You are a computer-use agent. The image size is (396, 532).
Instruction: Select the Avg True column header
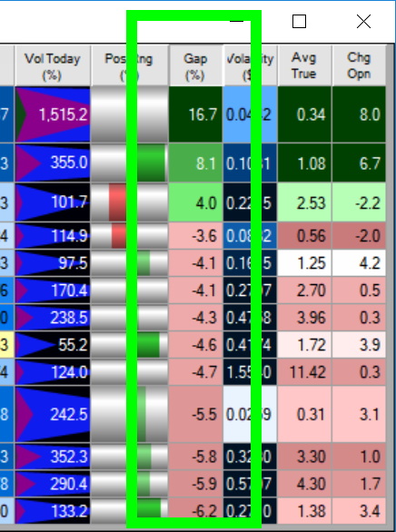(304, 66)
